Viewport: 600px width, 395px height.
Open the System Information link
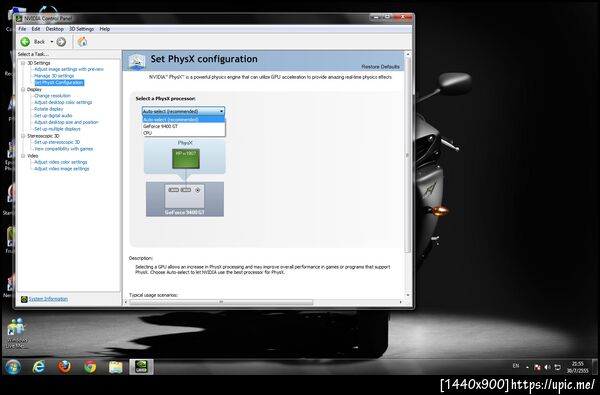click(48, 299)
